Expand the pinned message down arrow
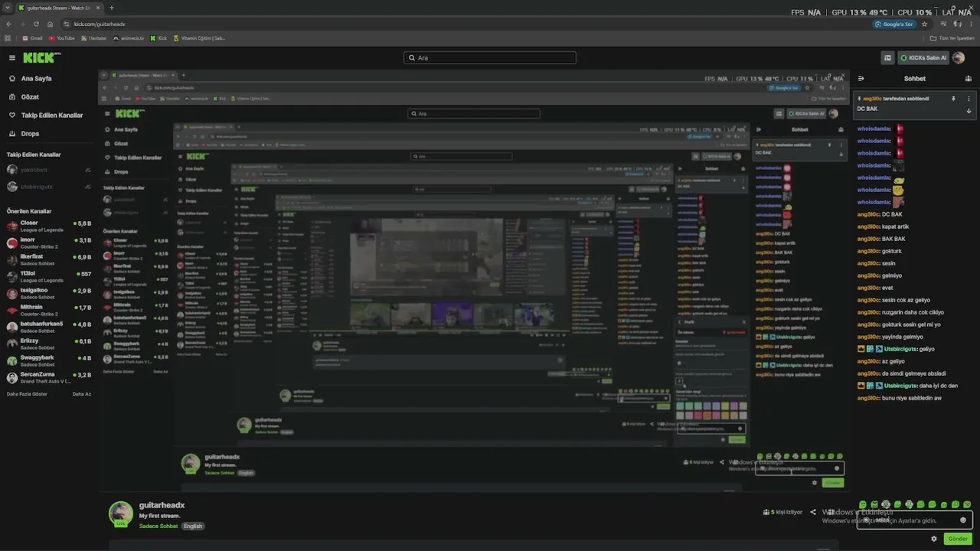 point(969,111)
